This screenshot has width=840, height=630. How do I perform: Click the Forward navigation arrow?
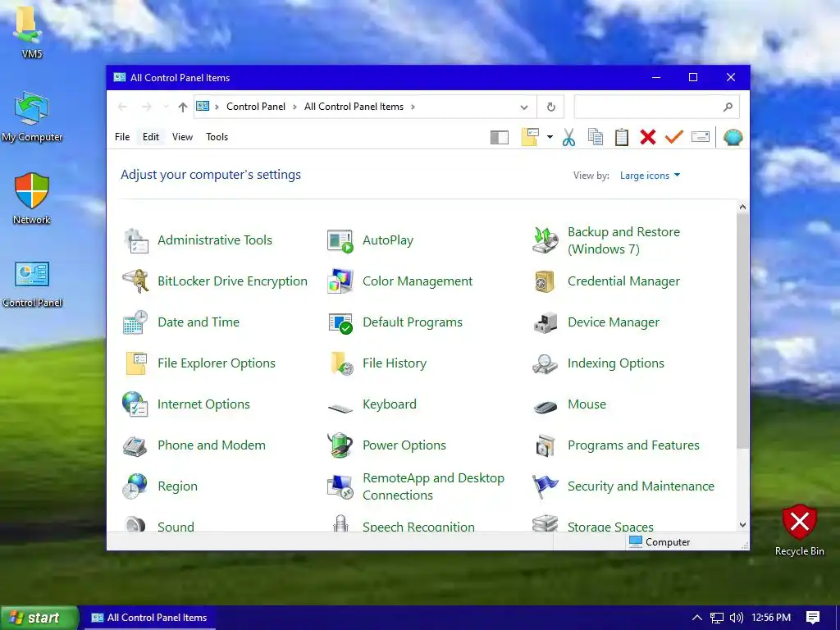(146, 107)
